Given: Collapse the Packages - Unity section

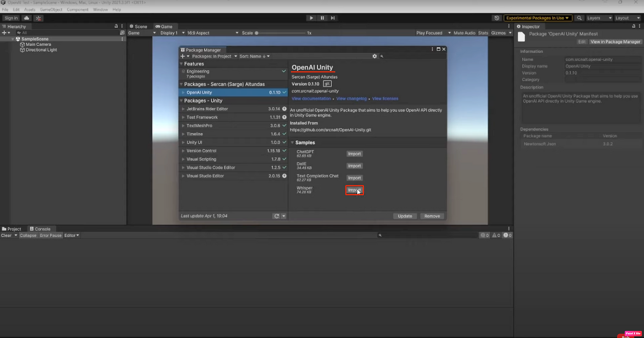Looking at the screenshot, I should click(181, 101).
